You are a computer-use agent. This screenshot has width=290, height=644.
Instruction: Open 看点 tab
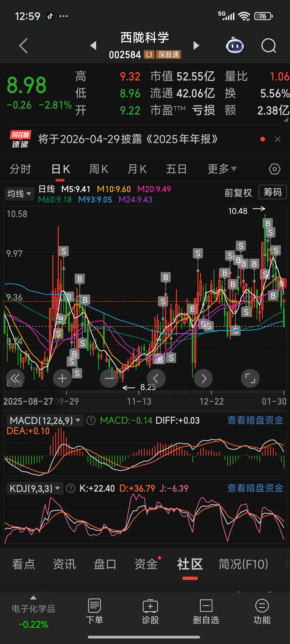24,564
